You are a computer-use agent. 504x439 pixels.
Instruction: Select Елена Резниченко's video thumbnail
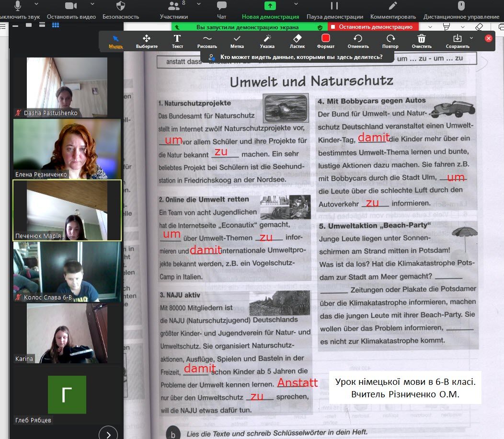coord(67,149)
